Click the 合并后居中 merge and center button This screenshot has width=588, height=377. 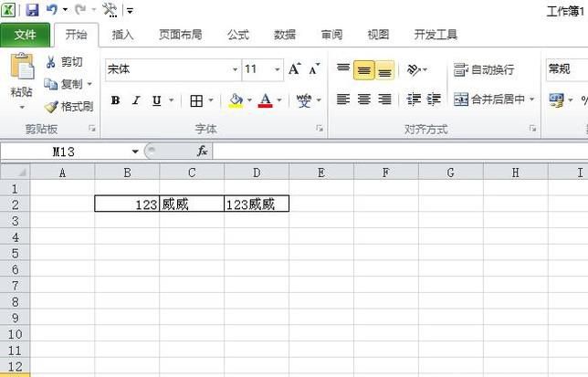coord(488,99)
